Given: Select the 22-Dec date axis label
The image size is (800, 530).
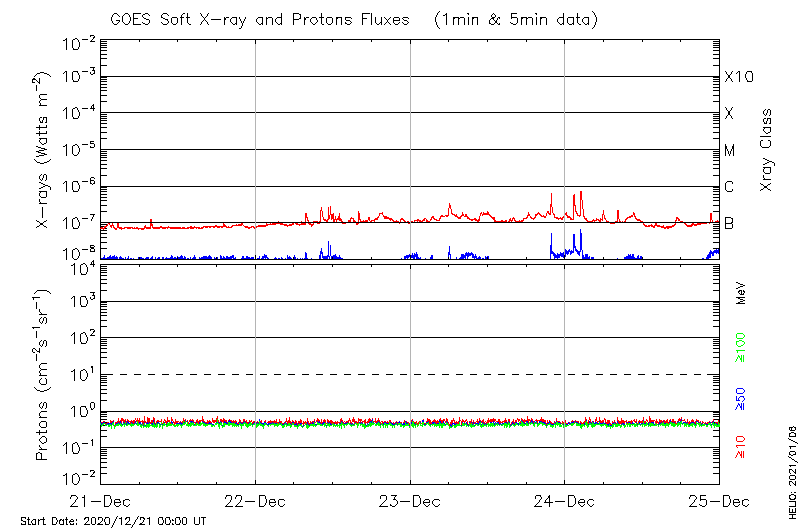Looking at the screenshot, I should 255,500.
